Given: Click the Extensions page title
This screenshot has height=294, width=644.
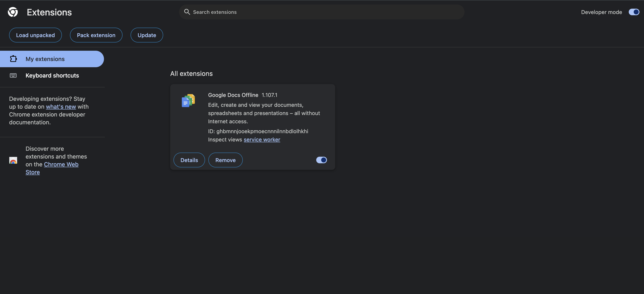Looking at the screenshot, I should click(49, 12).
